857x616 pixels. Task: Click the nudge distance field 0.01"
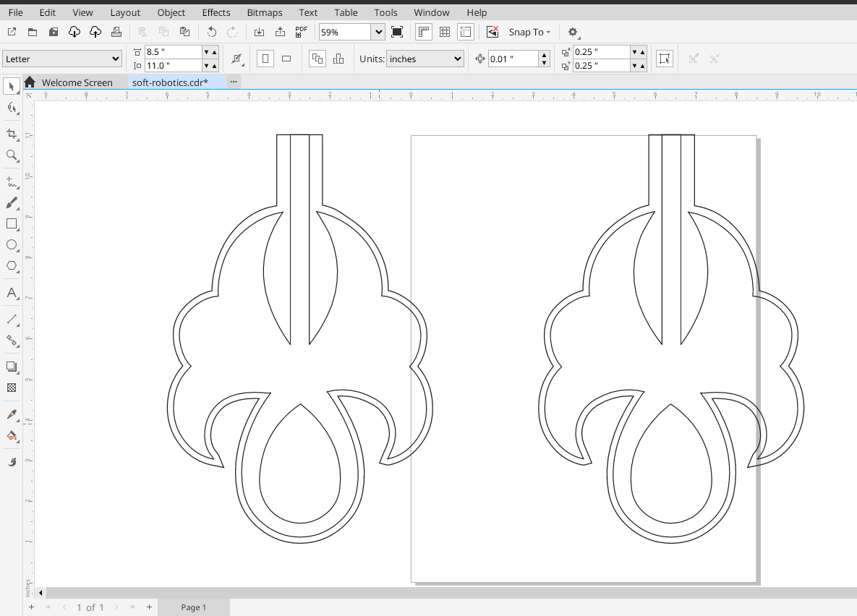point(513,59)
